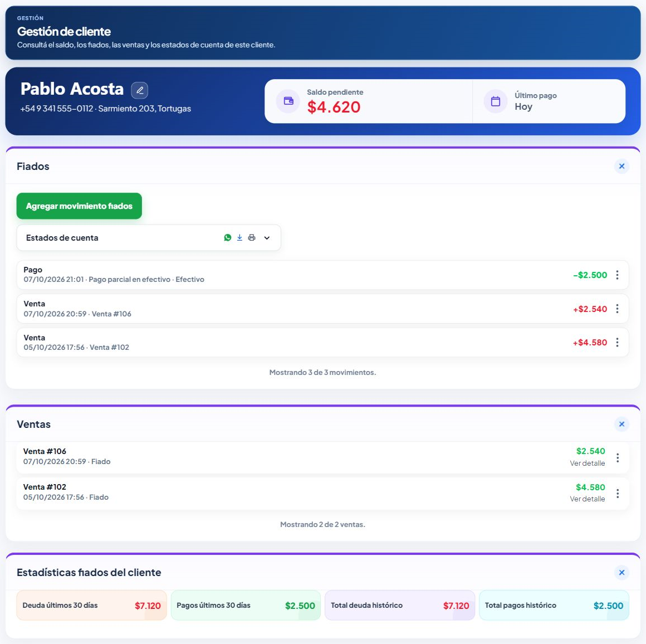This screenshot has height=644, width=646.
Task: Download the account statement icon
Action: click(x=239, y=238)
